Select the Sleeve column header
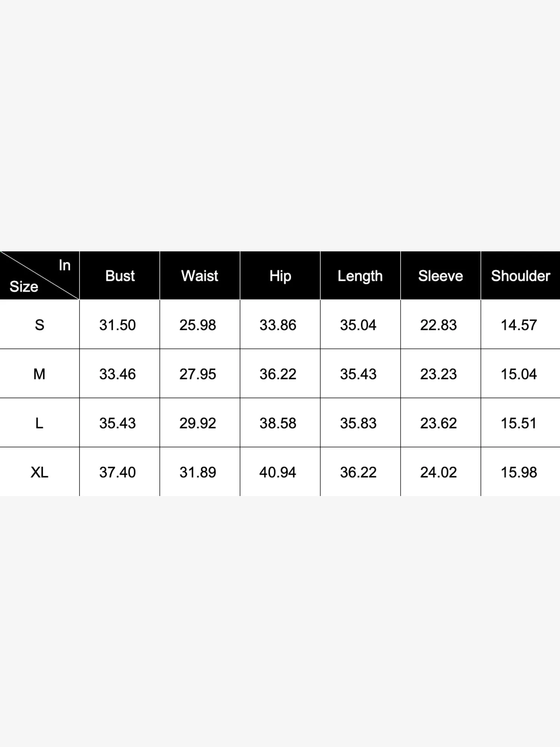 pyautogui.click(x=441, y=276)
